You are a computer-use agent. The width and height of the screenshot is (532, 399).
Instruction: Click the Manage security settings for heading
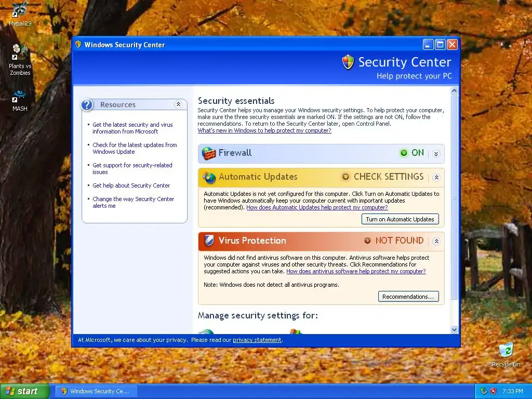[258, 315]
